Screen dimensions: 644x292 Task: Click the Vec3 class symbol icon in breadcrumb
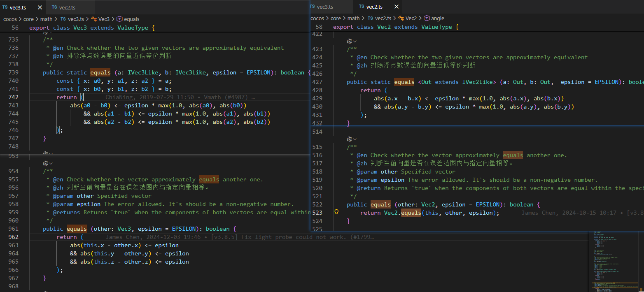94,19
